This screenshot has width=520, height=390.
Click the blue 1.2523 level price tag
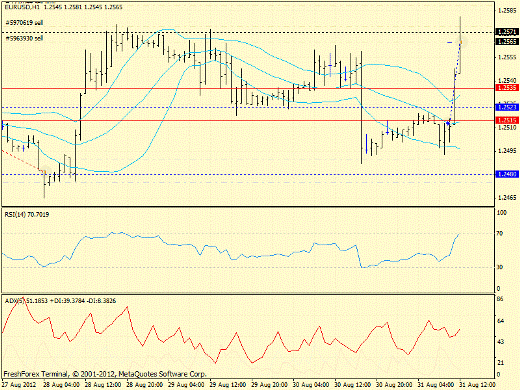507,107
